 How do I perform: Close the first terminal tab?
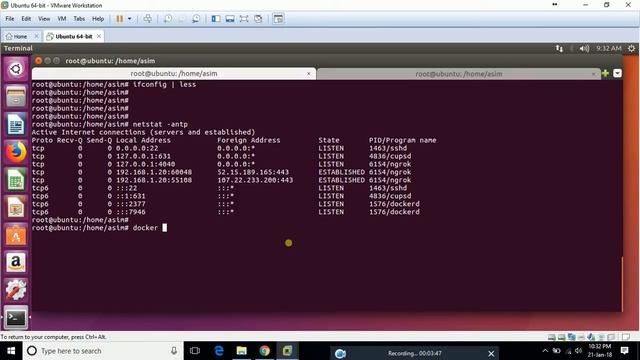(309, 74)
